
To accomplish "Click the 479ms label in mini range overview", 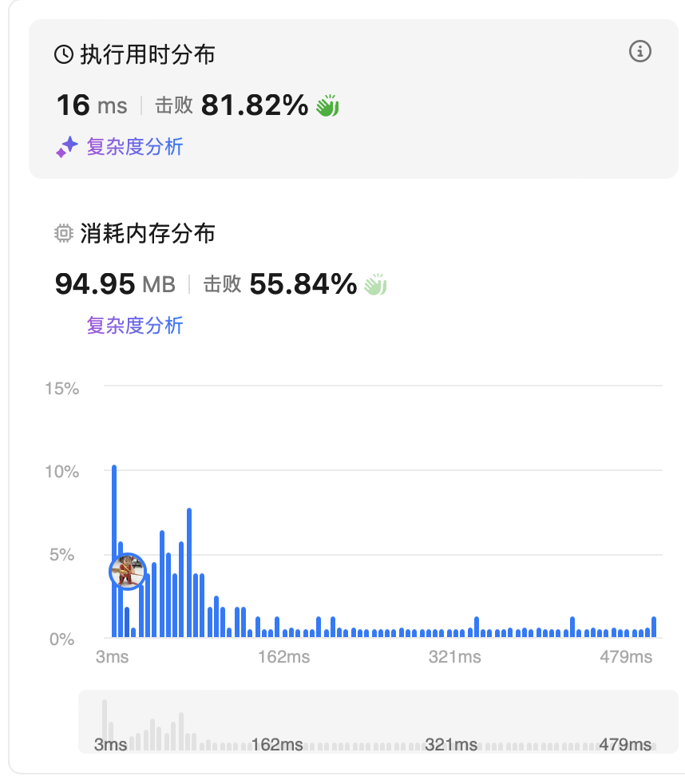I will tap(625, 745).
